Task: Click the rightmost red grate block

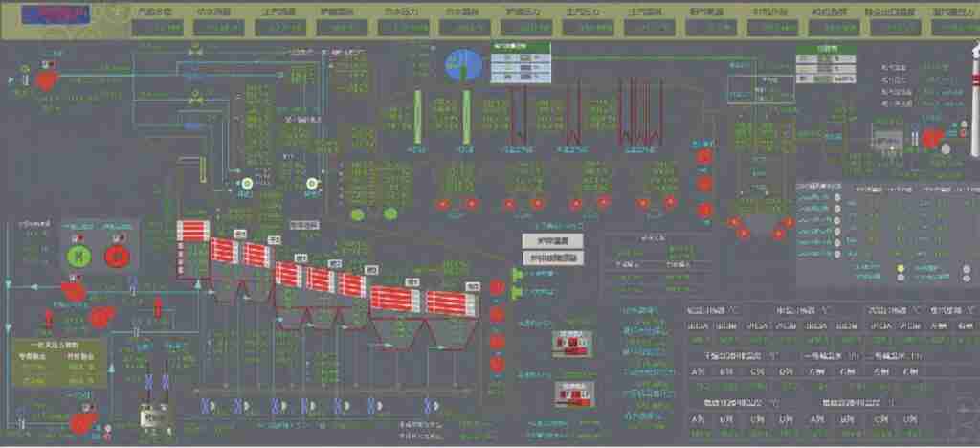Action: pyautogui.click(x=452, y=303)
